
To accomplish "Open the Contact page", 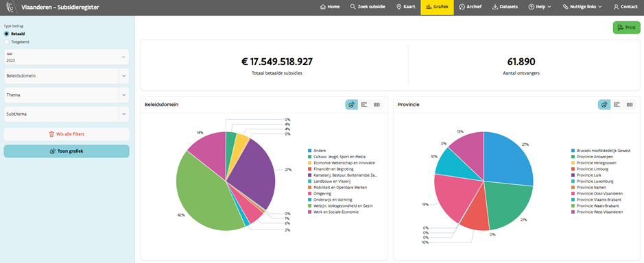I will (625, 7).
